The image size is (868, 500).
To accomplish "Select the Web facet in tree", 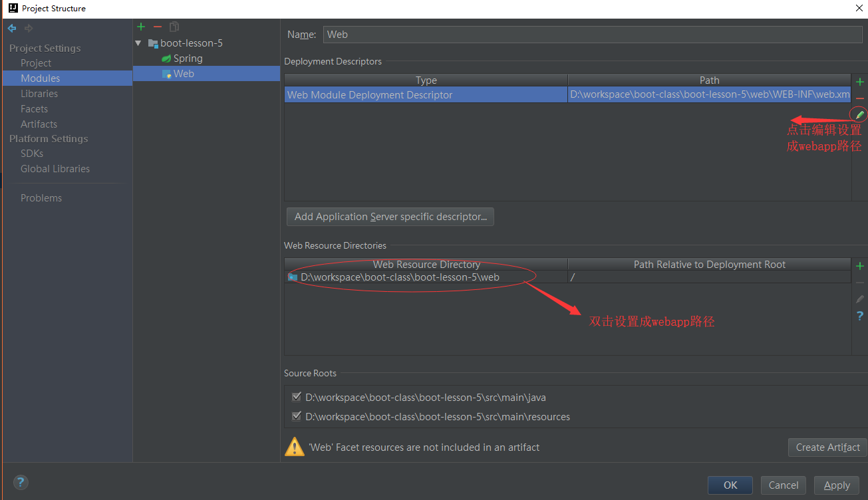I will [x=184, y=74].
